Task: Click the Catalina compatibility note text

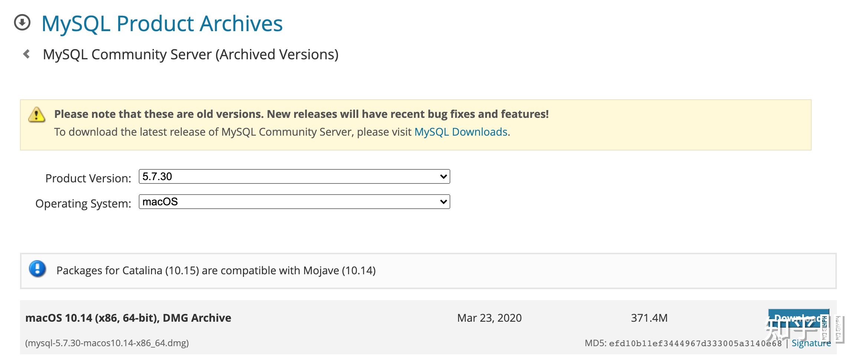Action: (x=216, y=271)
